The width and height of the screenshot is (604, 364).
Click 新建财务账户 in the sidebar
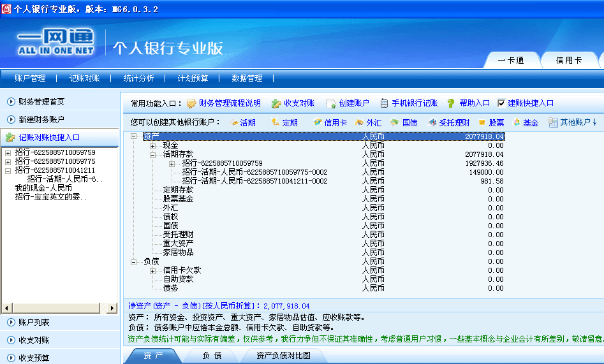tap(41, 119)
